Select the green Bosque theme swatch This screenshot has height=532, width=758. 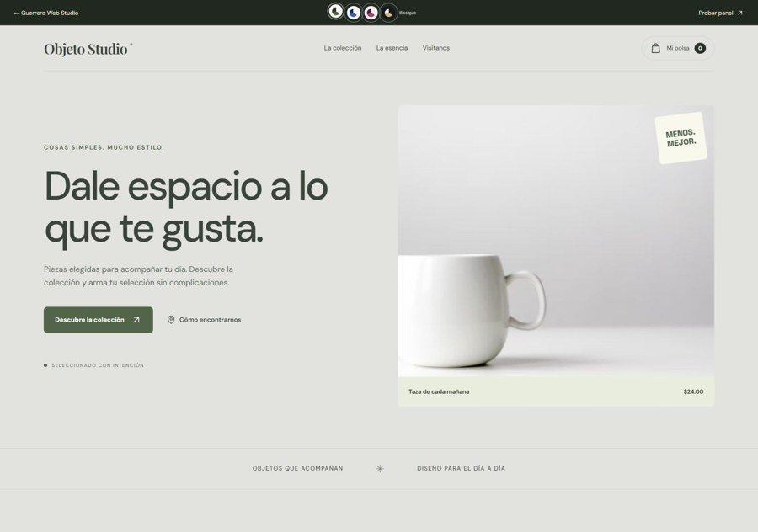[335, 12]
